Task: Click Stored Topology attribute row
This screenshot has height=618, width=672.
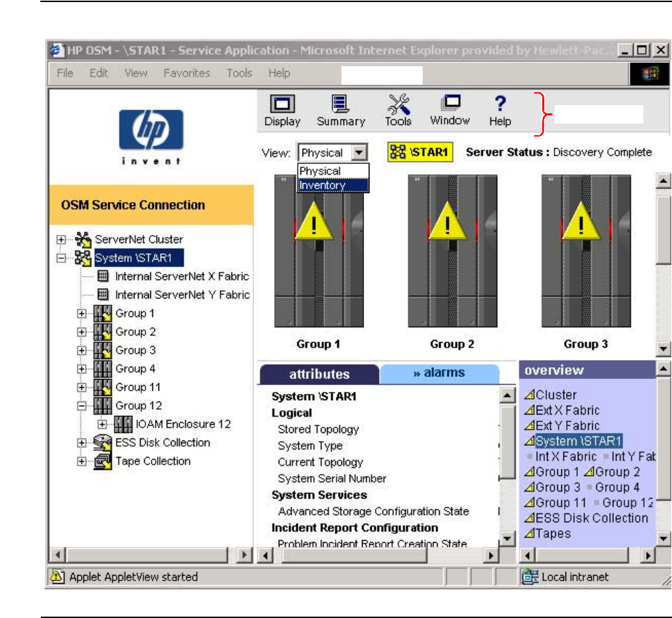Action: pos(318,430)
